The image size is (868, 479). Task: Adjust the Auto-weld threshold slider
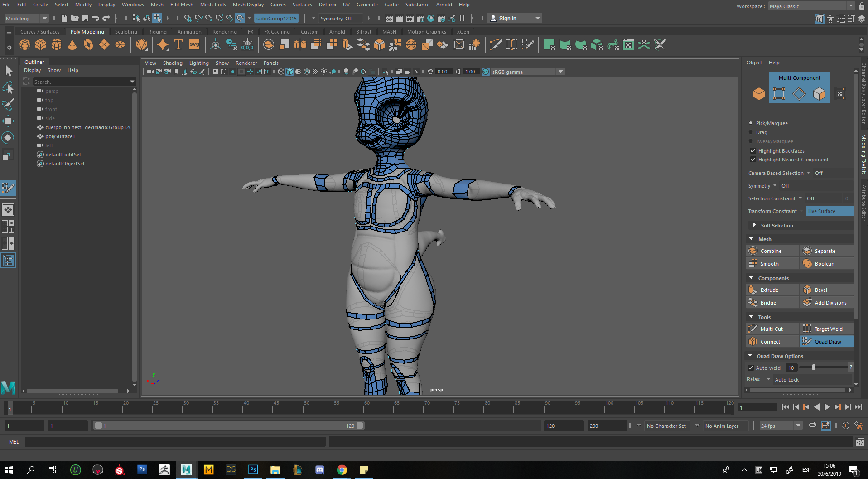814,368
